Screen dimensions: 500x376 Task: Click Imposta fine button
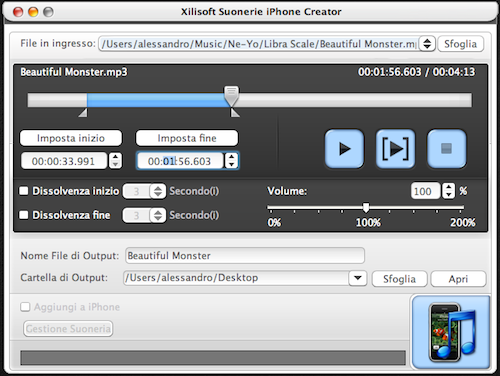(x=187, y=138)
